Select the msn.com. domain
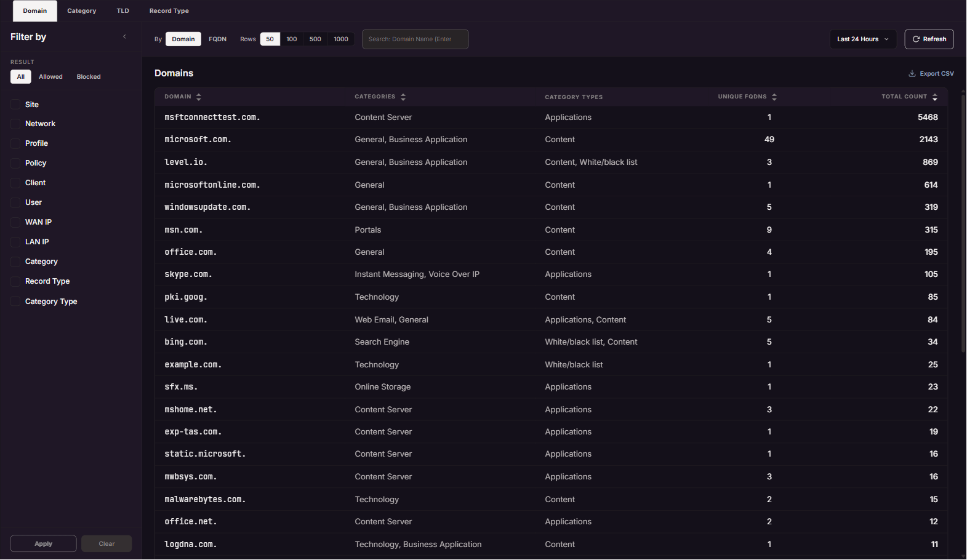This screenshot has height=560, width=967. pos(183,230)
